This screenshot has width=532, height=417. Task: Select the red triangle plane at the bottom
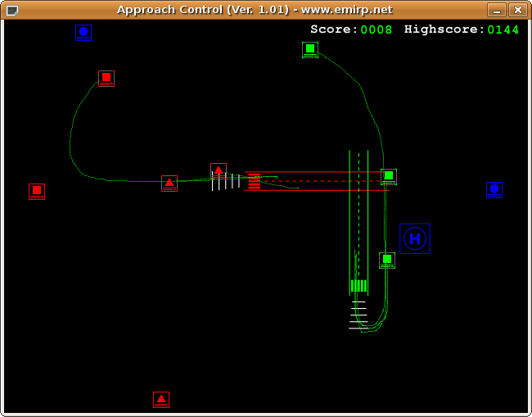point(161,399)
